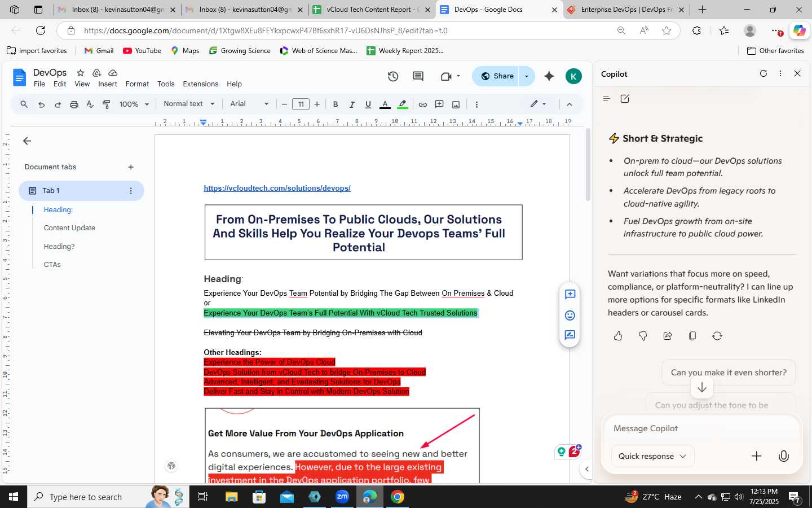The width and height of the screenshot is (812, 508).
Task: Open the Normal text style dropdown
Action: (189, 104)
